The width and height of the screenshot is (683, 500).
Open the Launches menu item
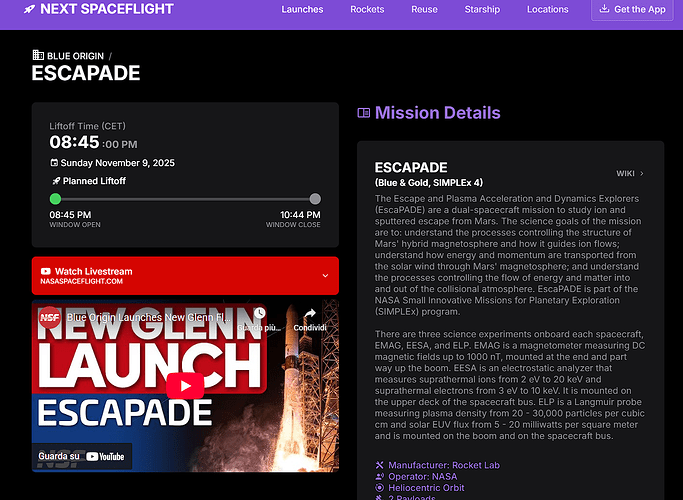[302, 10]
